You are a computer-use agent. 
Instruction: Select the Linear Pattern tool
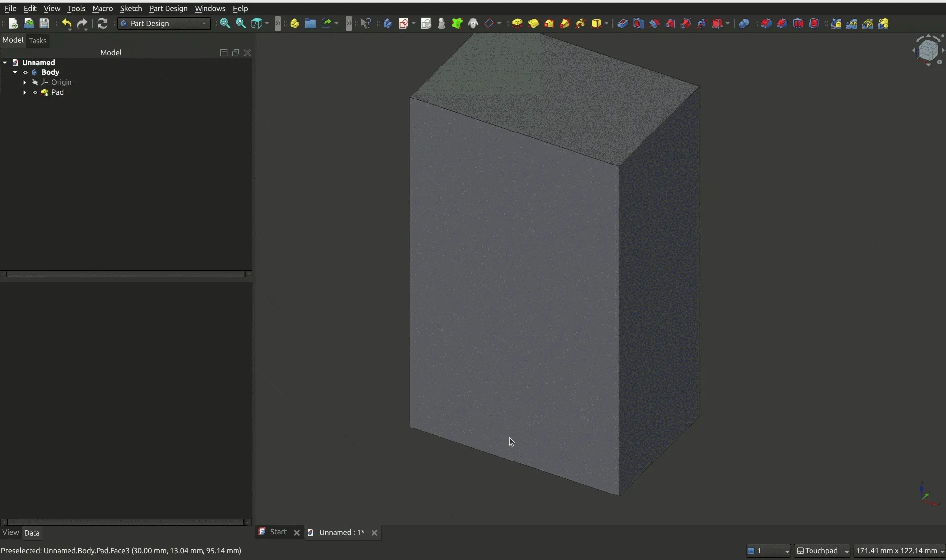click(852, 23)
